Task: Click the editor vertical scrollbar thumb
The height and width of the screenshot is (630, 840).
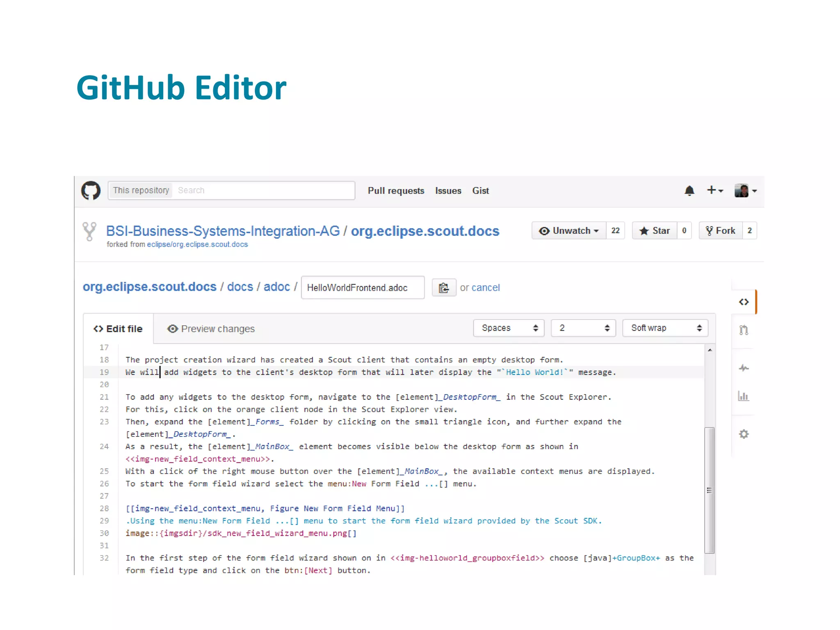Action: pos(710,491)
